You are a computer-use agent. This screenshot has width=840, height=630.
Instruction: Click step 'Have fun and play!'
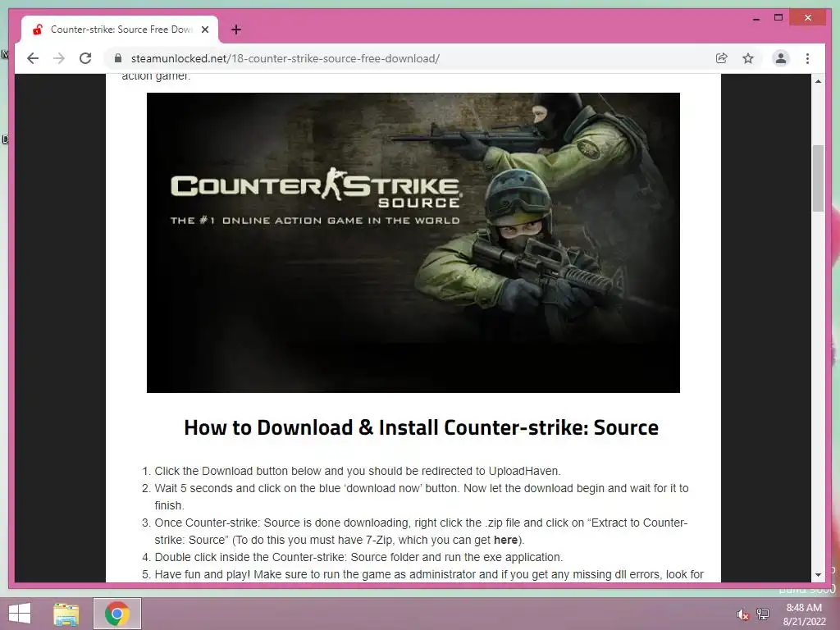(428, 574)
